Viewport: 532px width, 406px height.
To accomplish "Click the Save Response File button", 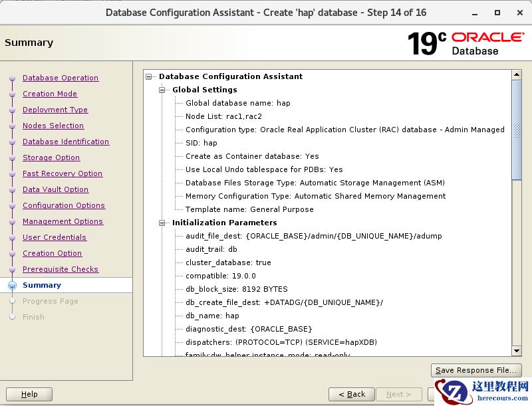I will [x=476, y=370].
